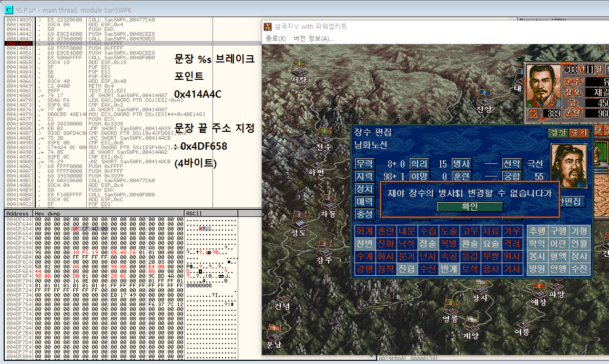The height and width of the screenshot is (364, 609).
Task: Click the 의리 stat button
Action: [419, 164]
